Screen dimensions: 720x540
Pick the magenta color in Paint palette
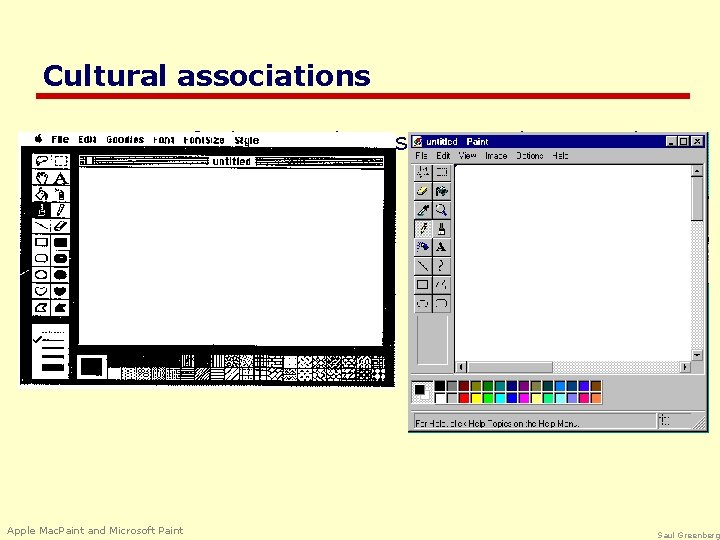[523, 398]
